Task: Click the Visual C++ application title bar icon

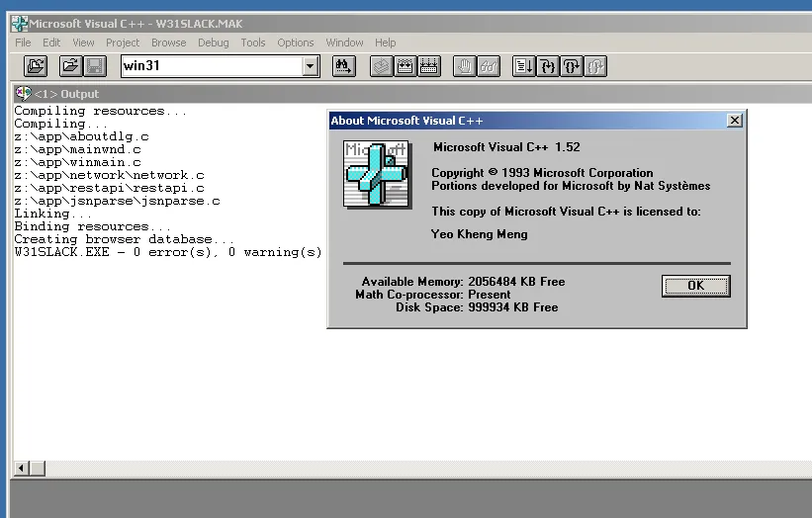Action: click(20, 24)
